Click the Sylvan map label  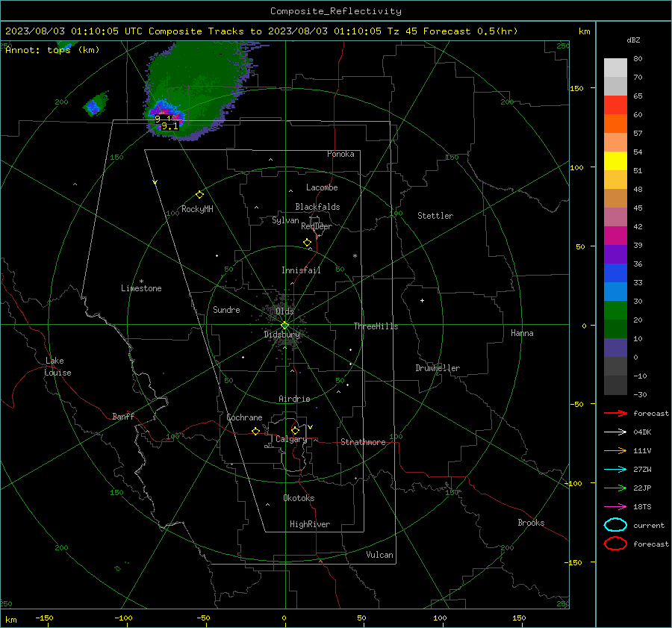pos(285,220)
